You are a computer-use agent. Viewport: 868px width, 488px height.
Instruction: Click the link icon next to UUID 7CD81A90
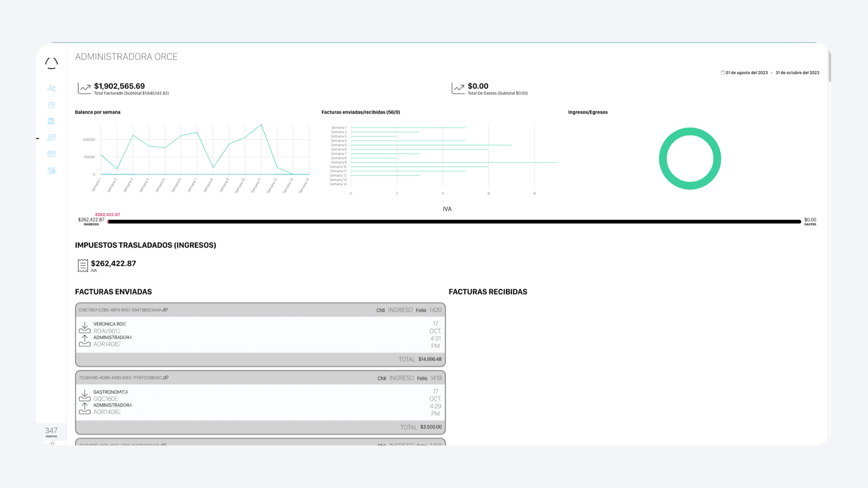click(x=166, y=378)
